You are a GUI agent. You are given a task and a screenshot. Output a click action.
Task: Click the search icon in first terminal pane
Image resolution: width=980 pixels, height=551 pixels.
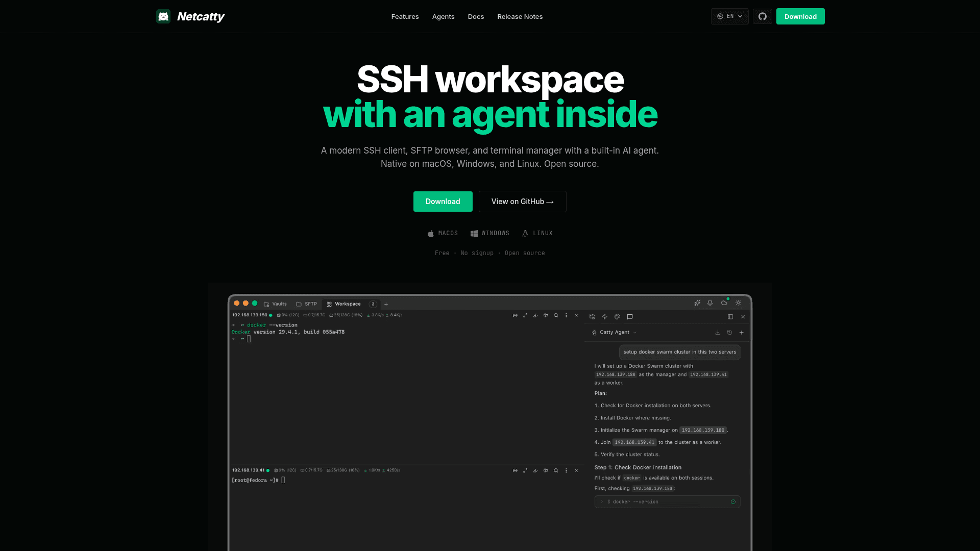(x=556, y=315)
